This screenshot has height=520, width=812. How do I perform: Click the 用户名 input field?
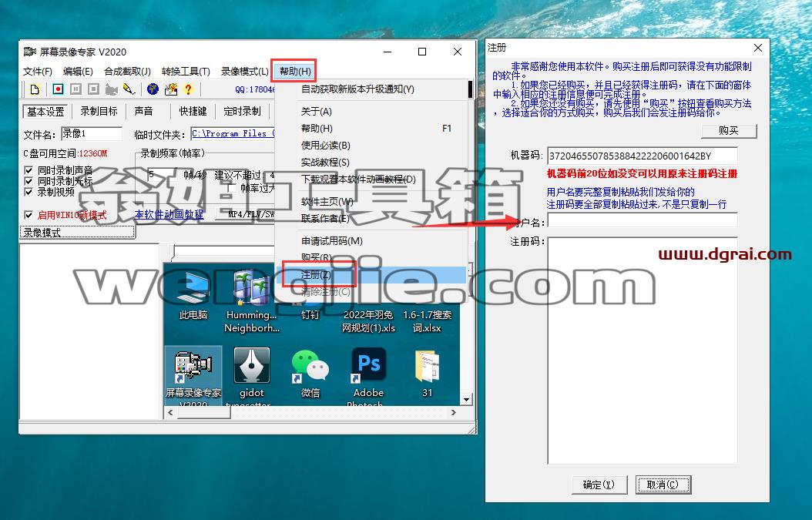(643, 220)
